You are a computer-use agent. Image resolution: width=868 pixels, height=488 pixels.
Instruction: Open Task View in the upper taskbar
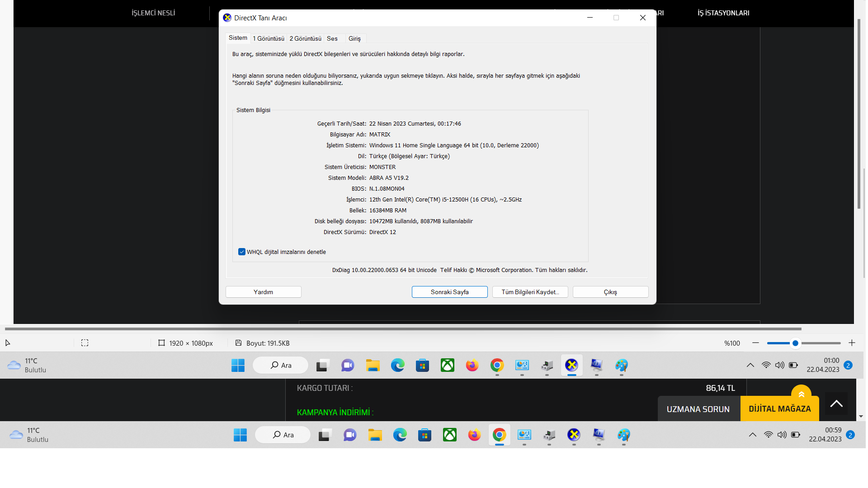point(322,365)
